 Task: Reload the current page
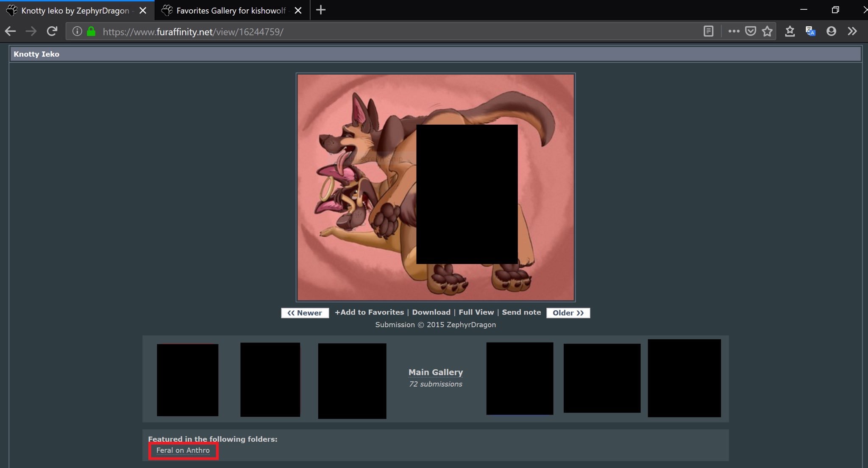tap(52, 31)
